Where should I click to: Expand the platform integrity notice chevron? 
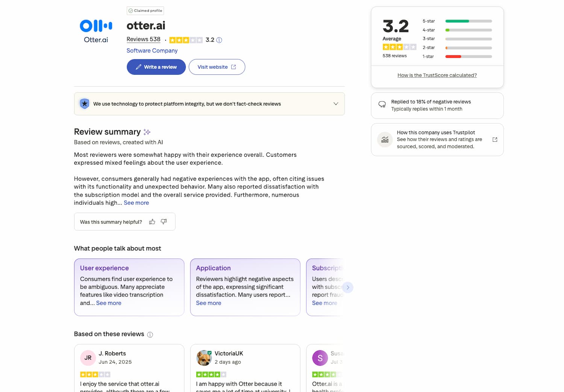pos(336,104)
